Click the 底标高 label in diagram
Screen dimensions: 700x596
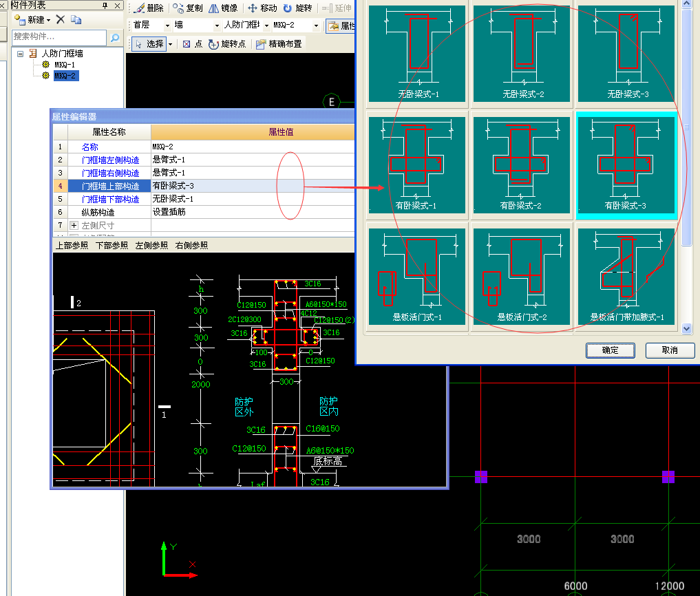coord(328,461)
